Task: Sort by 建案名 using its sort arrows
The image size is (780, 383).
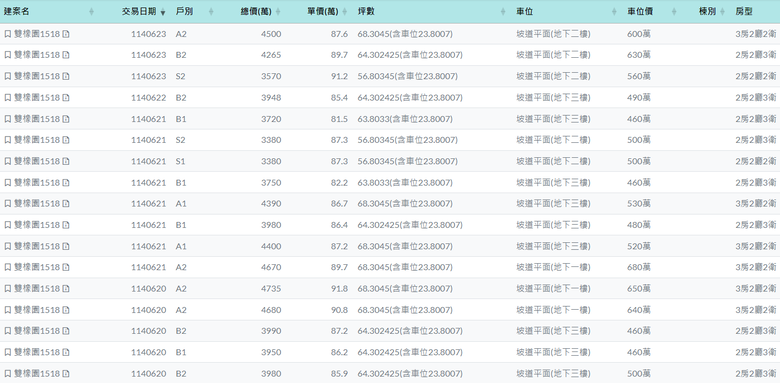Action: [x=92, y=11]
